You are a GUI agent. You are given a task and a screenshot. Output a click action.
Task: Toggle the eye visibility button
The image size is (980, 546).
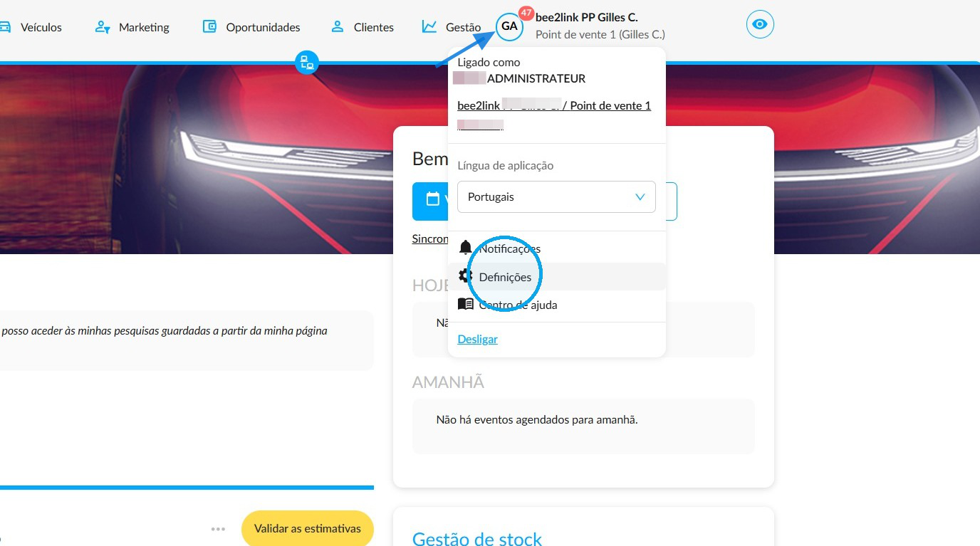(x=760, y=25)
